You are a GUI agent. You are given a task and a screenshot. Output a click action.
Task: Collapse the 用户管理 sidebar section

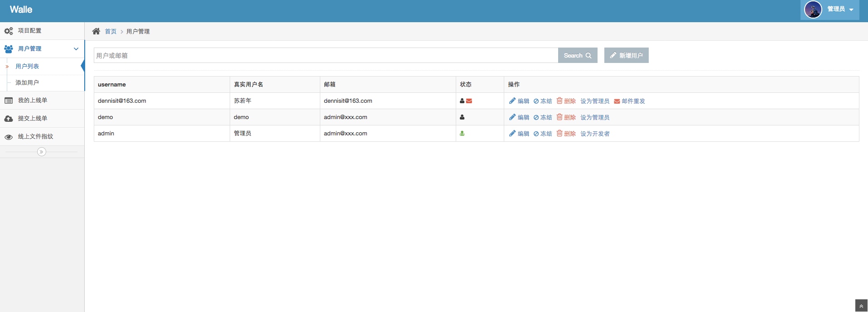[42, 48]
